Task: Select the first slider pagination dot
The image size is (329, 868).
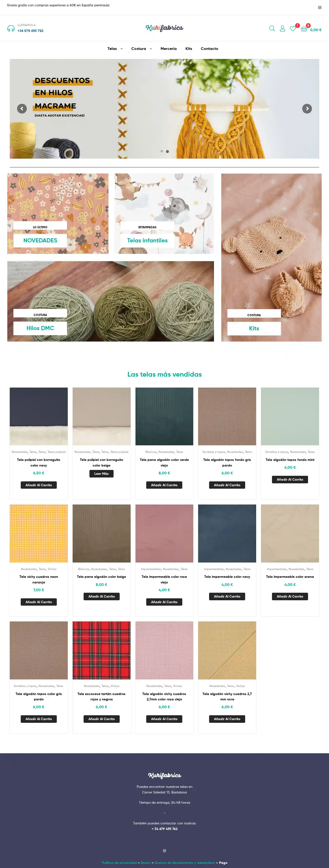Action: (x=162, y=152)
